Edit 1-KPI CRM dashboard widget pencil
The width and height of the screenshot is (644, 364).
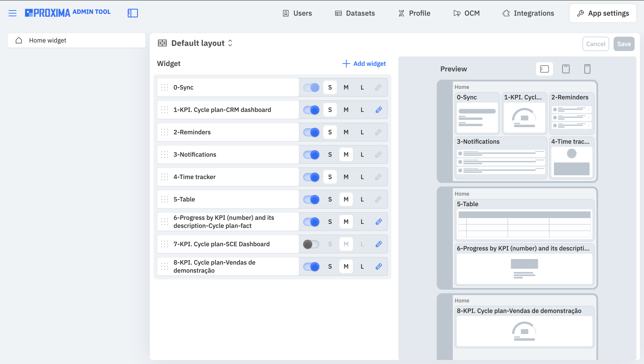click(379, 110)
